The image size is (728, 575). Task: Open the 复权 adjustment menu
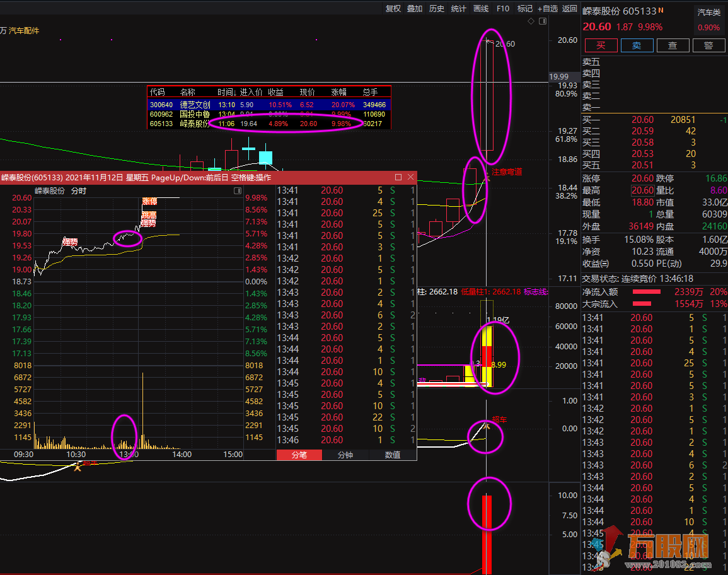pos(393,9)
